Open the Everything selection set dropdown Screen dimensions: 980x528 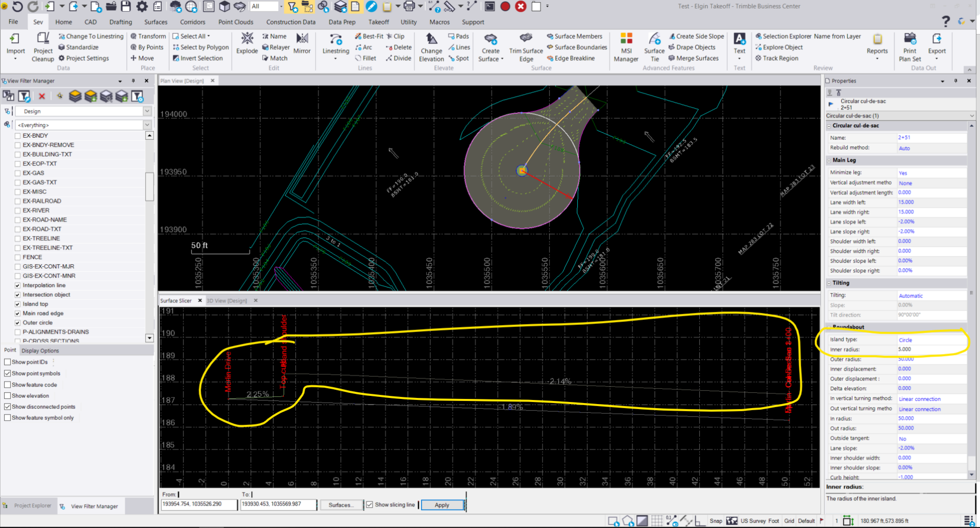(148, 124)
